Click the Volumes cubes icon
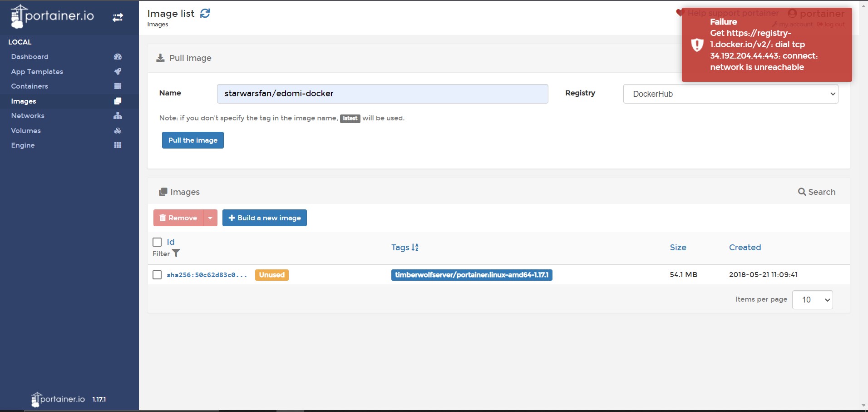Viewport: 868px width, 412px height. pyautogui.click(x=118, y=130)
